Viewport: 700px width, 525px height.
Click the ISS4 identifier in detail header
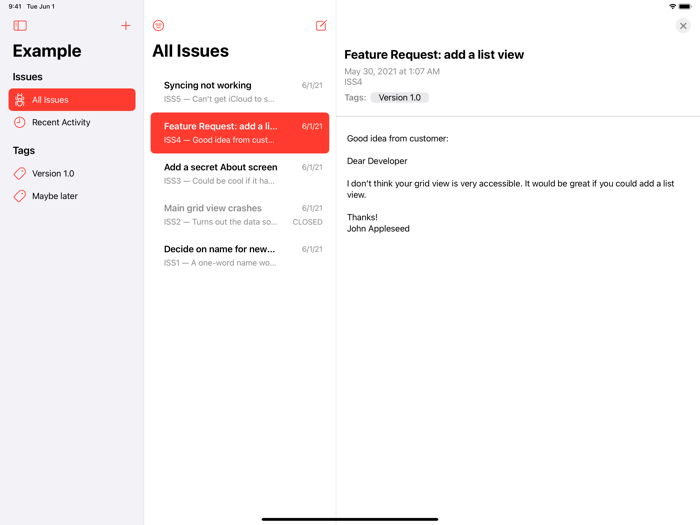coord(353,82)
